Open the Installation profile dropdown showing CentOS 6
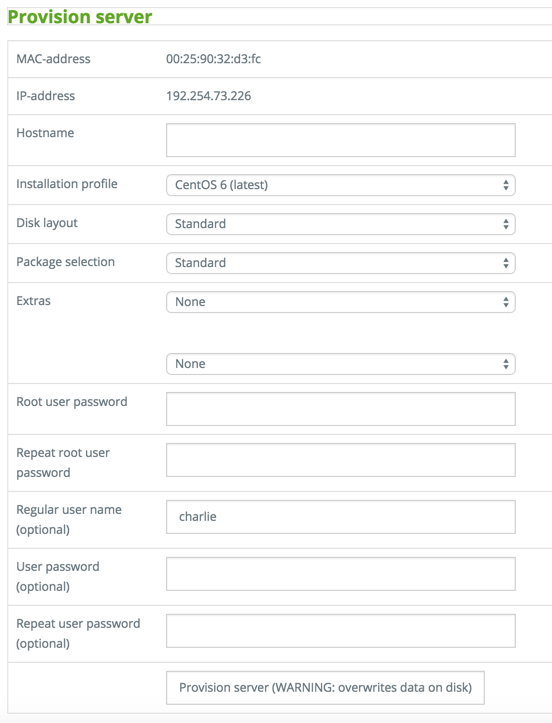The image size is (552, 723). click(x=340, y=185)
